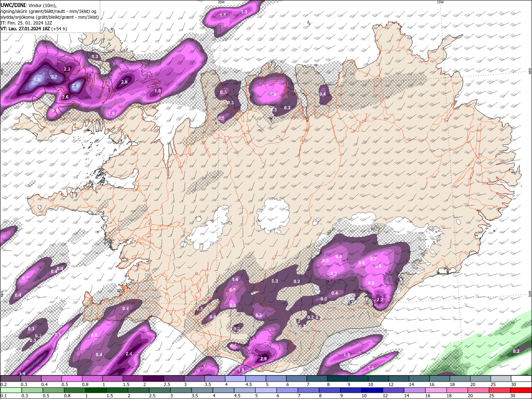
Task: Click the round white Hofsjökull glacier area
Action: 273,215
